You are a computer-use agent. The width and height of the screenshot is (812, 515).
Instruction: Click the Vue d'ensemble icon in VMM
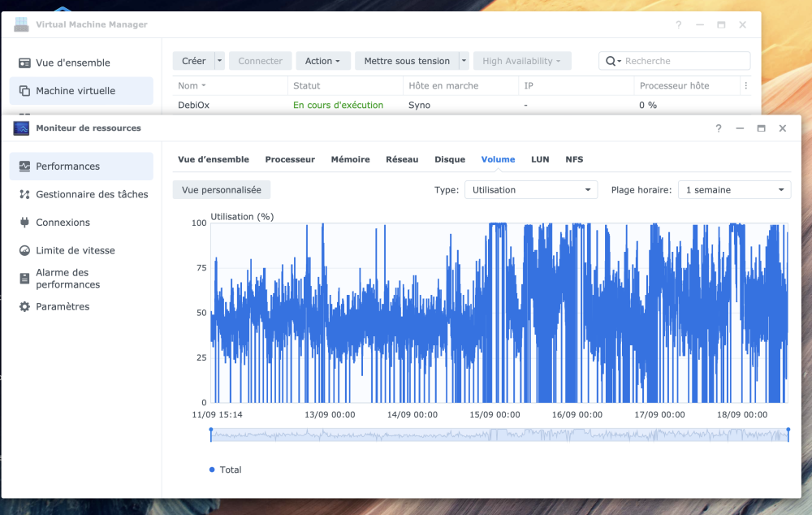coord(24,63)
